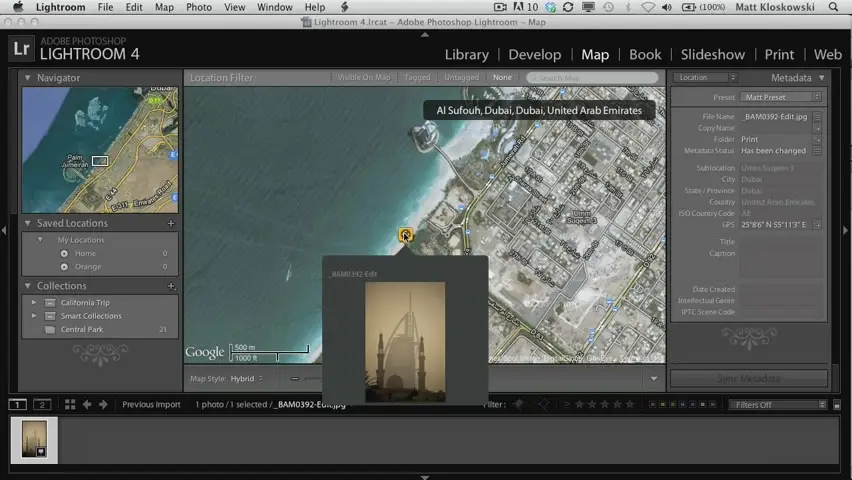The height and width of the screenshot is (480, 852).
Task: Collapse the My Locations folder
Action: coord(40,239)
